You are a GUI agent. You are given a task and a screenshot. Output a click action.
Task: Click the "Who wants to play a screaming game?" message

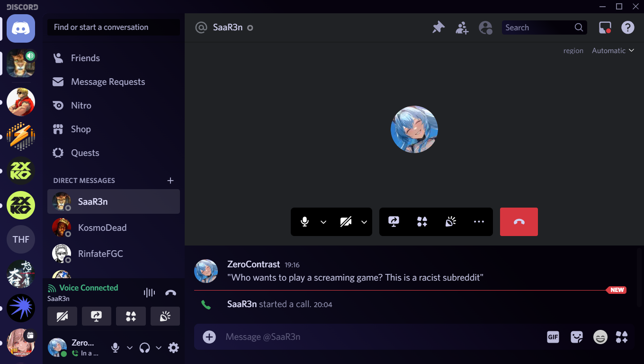click(x=355, y=277)
